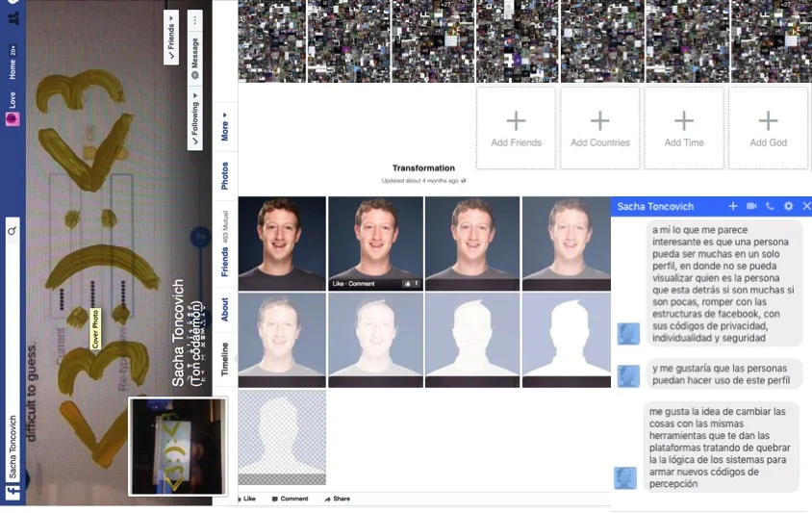Click the Facebook logo icon
The width and height of the screenshot is (812, 513).
pyautogui.click(x=13, y=492)
